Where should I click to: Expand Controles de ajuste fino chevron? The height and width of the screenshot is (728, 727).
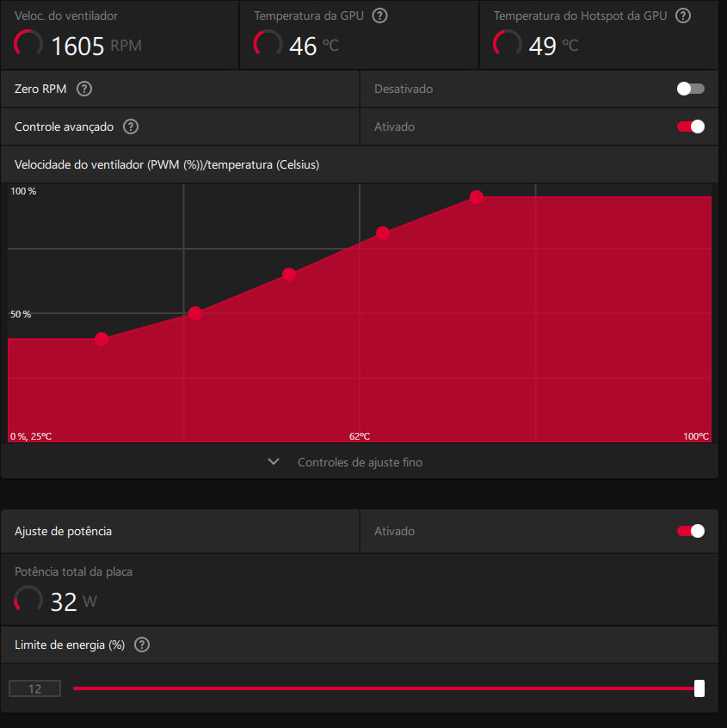pyautogui.click(x=274, y=461)
